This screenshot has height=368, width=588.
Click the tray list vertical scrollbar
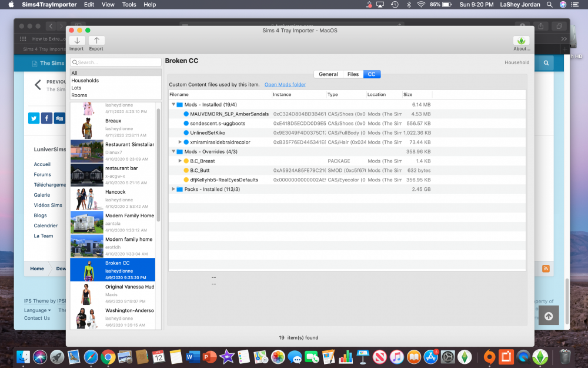click(158, 164)
